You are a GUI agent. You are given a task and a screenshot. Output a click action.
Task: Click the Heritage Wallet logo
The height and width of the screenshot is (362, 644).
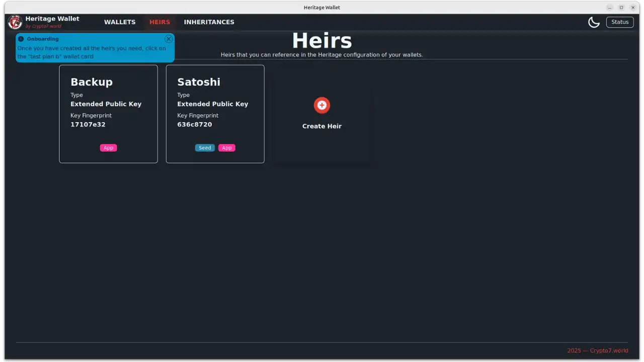coord(15,22)
